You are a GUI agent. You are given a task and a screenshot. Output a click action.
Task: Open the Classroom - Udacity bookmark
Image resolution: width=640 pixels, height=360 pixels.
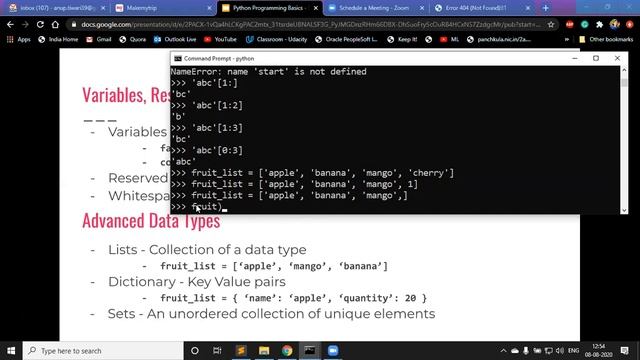point(276,40)
